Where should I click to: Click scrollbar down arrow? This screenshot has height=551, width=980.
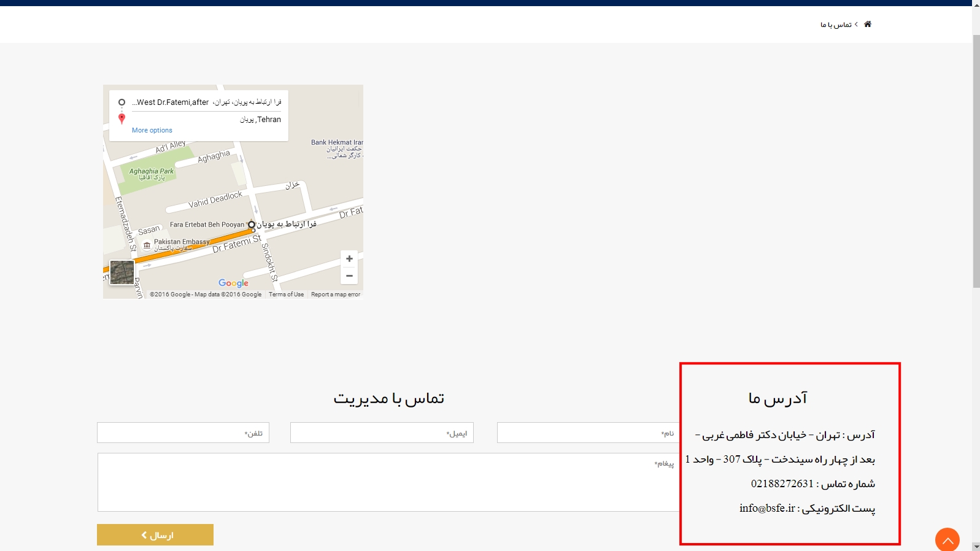click(x=976, y=546)
